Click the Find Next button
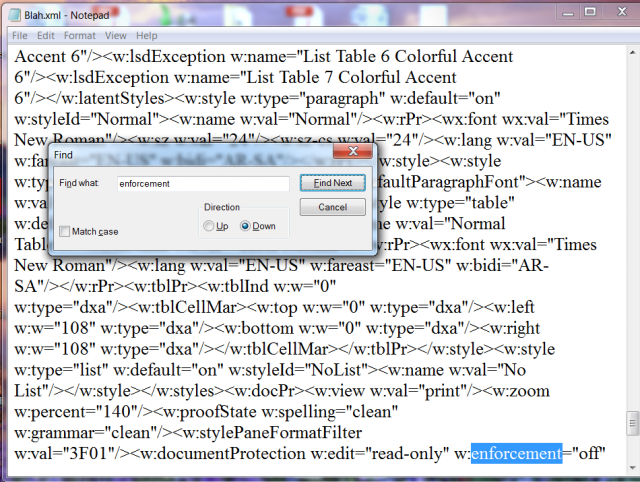The width and height of the screenshot is (640, 482). pos(333,183)
